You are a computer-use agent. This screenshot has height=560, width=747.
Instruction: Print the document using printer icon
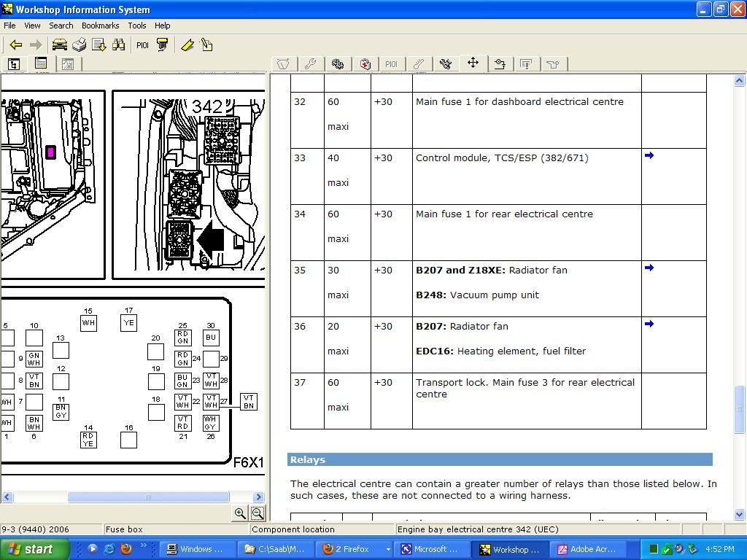(x=80, y=45)
